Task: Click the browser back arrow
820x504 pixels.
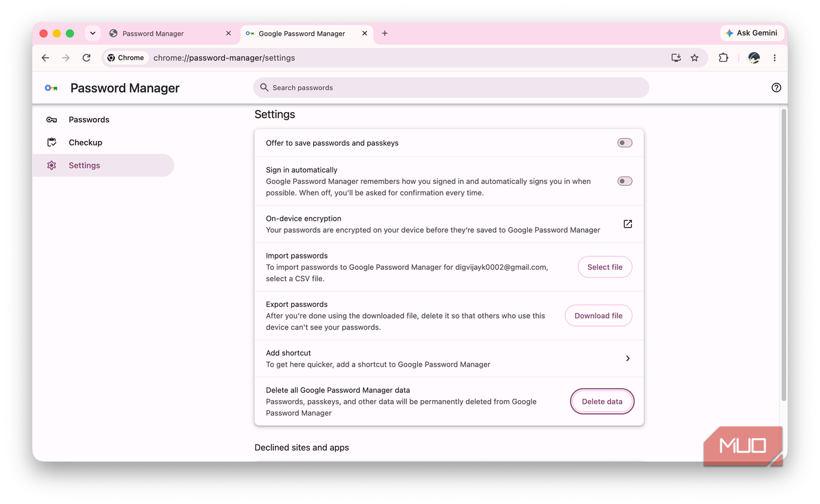Action: [x=45, y=58]
